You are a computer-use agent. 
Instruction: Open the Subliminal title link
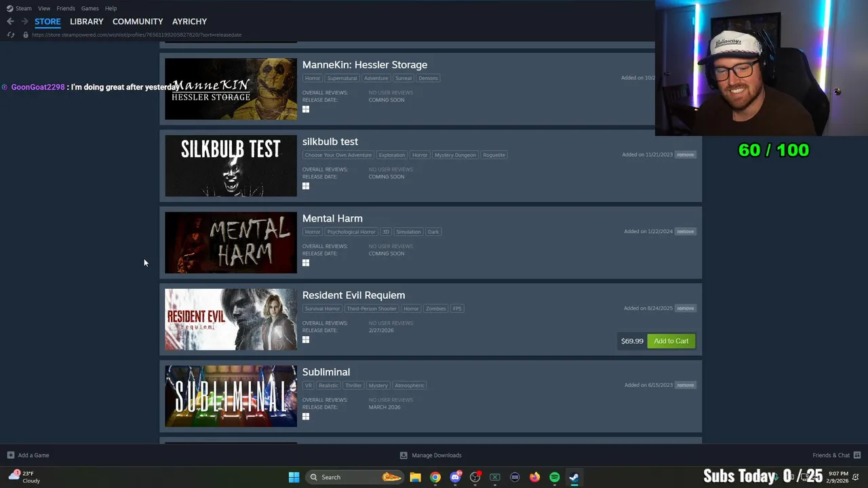pos(326,372)
